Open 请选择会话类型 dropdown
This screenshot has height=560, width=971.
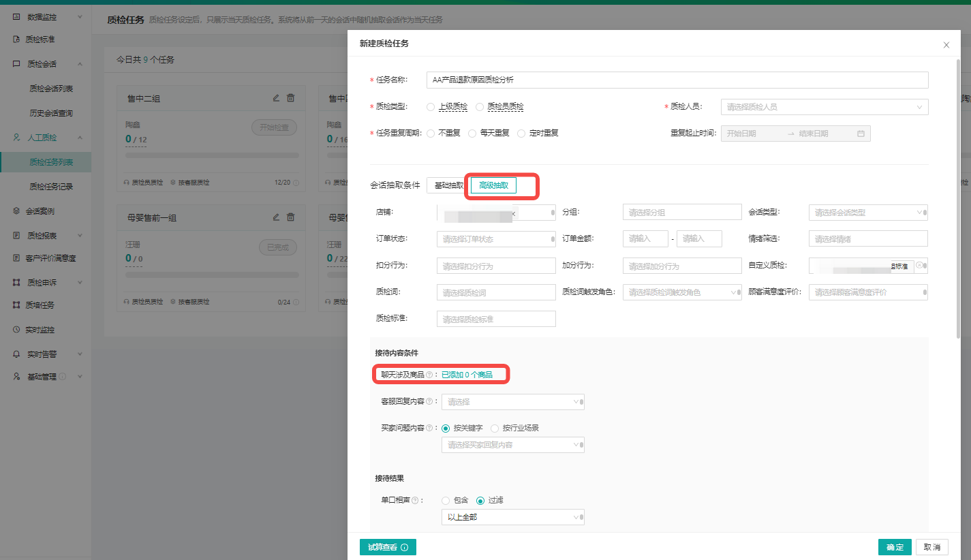pos(868,213)
